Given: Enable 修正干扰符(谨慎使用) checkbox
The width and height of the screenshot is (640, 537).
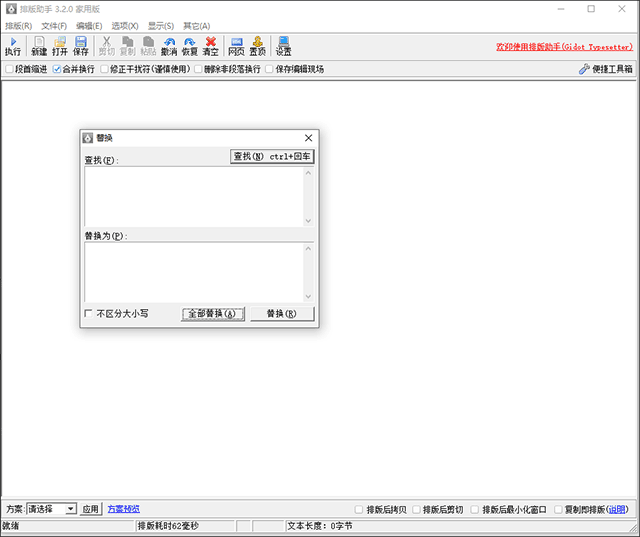Looking at the screenshot, I should (x=104, y=69).
